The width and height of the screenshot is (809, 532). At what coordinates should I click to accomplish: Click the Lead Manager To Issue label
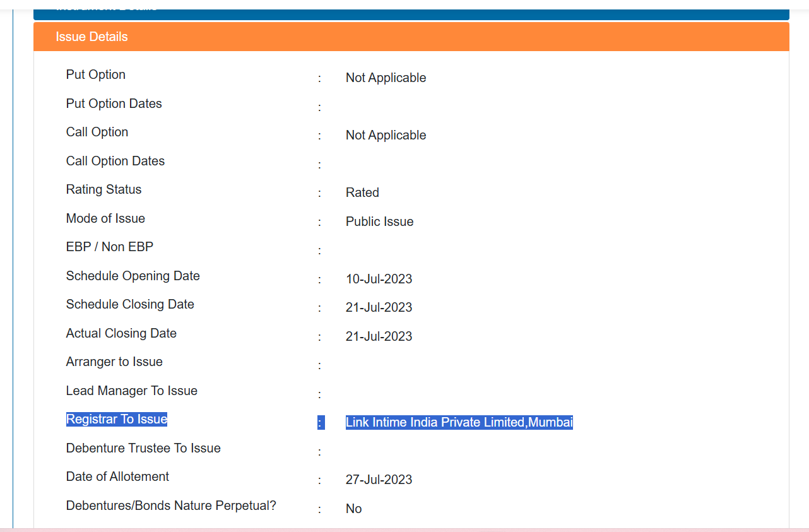[x=132, y=391]
